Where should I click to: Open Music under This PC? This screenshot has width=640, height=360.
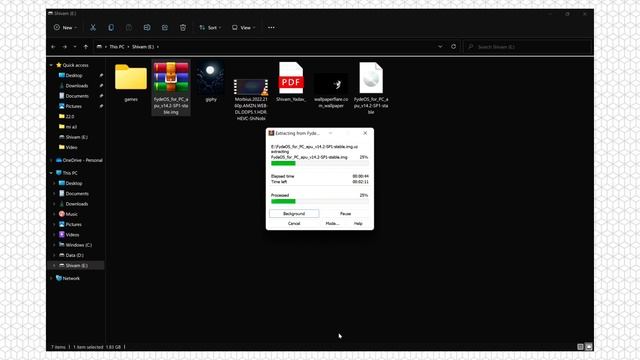[71, 214]
